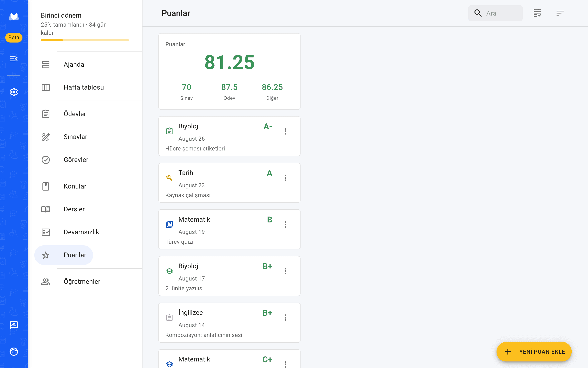The height and width of the screenshot is (368, 588).
Task: Open the feedback icon in sidebar
Action: click(x=14, y=325)
